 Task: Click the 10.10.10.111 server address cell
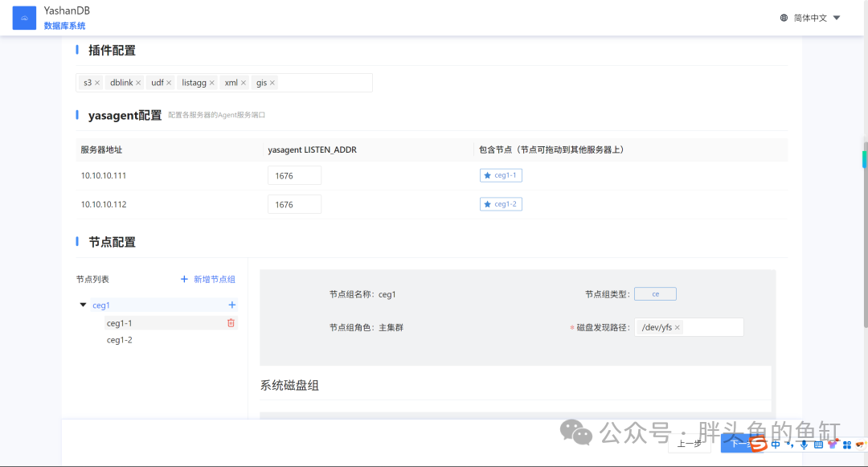[104, 176]
